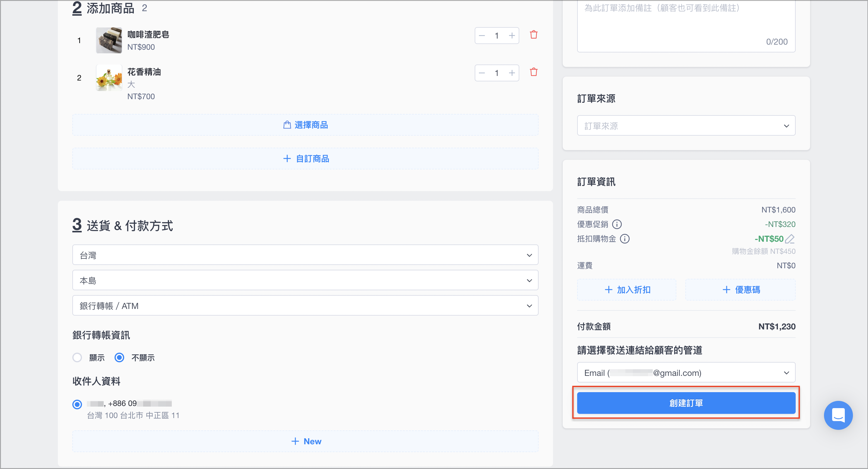Click 優惠碼 to add a coupon code
Screen dimensions: 868x469
pos(740,290)
